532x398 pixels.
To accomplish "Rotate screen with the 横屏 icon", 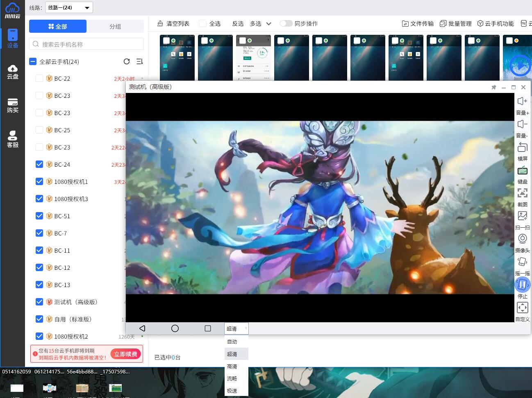I will click(522, 147).
